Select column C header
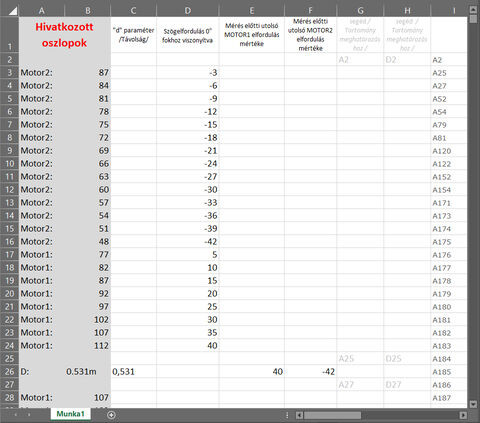Image resolution: width=480 pixels, height=423 pixels. [x=133, y=11]
